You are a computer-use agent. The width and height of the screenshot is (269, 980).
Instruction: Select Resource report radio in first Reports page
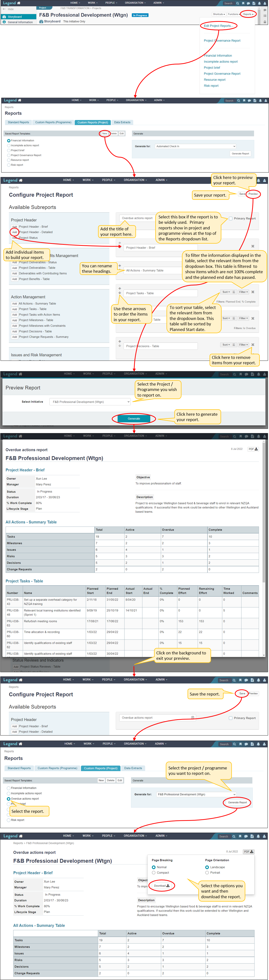pos(9,160)
